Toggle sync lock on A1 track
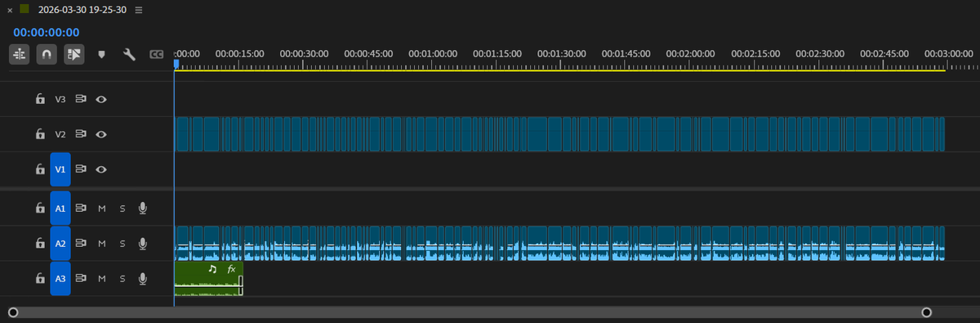This screenshot has width=980, height=323. (x=81, y=208)
